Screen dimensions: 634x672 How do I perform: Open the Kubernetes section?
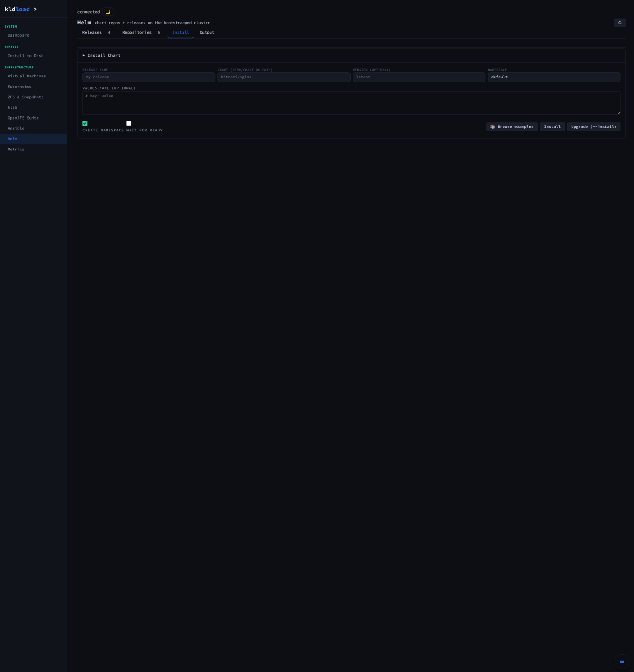(34, 87)
